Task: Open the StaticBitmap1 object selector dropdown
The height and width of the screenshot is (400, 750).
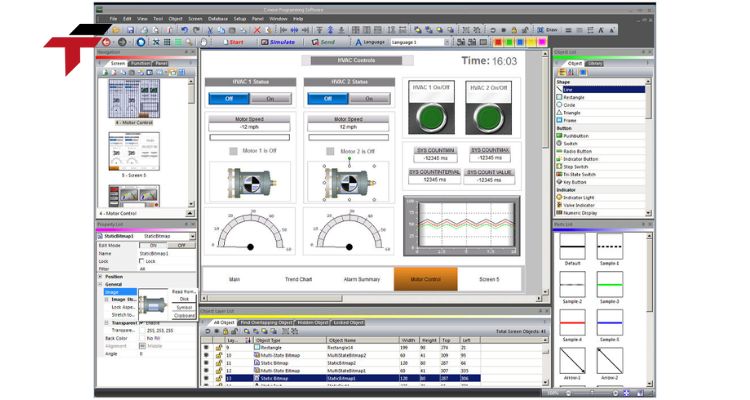Action: pyautogui.click(x=192, y=236)
